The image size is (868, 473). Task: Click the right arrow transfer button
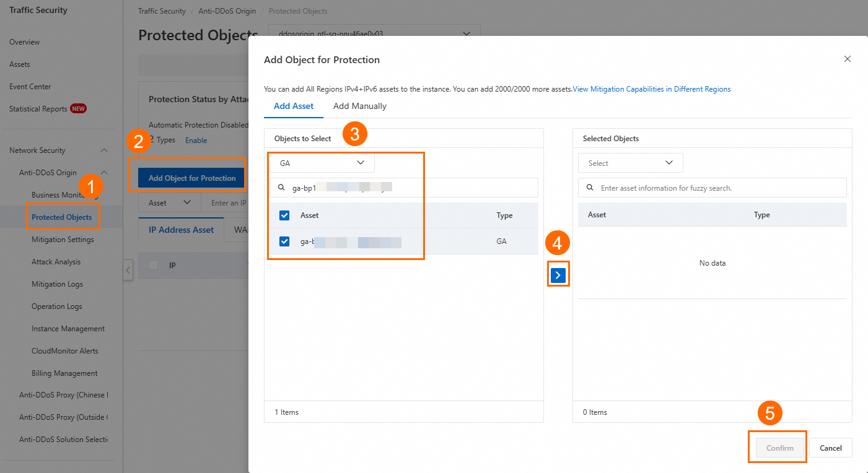[x=558, y=276]
